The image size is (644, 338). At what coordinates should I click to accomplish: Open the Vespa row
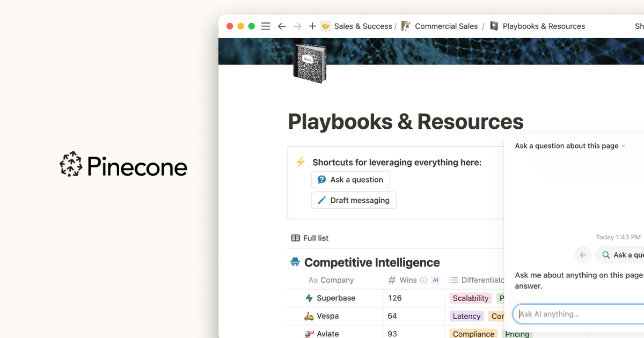tap(327, 316)
